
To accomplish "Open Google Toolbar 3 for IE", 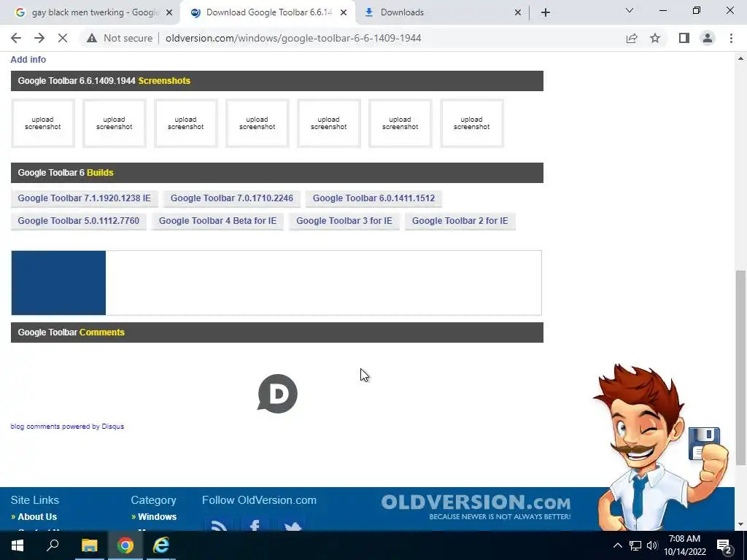I will coord(344,221).
